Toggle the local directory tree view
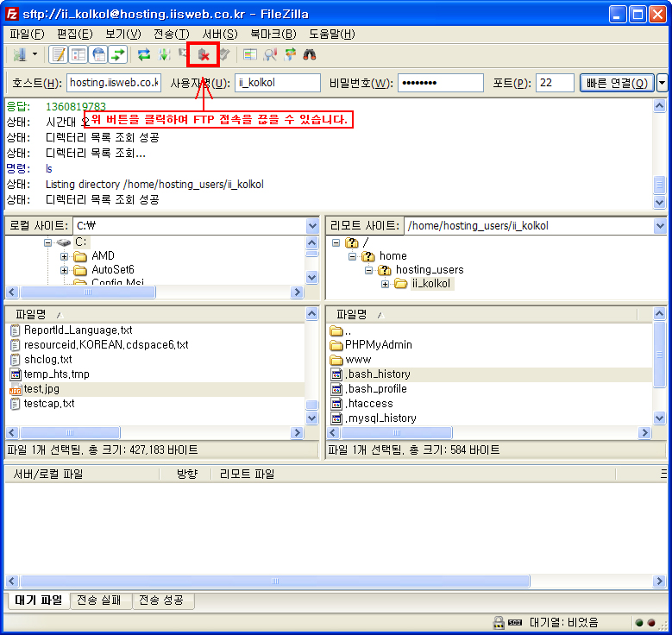 click(x=79, y=54)
